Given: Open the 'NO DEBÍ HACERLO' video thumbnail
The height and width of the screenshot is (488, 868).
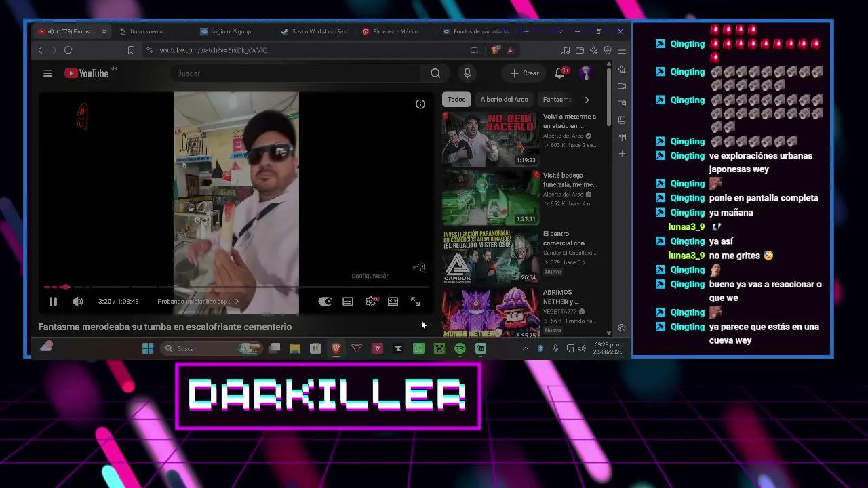Looking at the screenshot, I should (489, 139).
